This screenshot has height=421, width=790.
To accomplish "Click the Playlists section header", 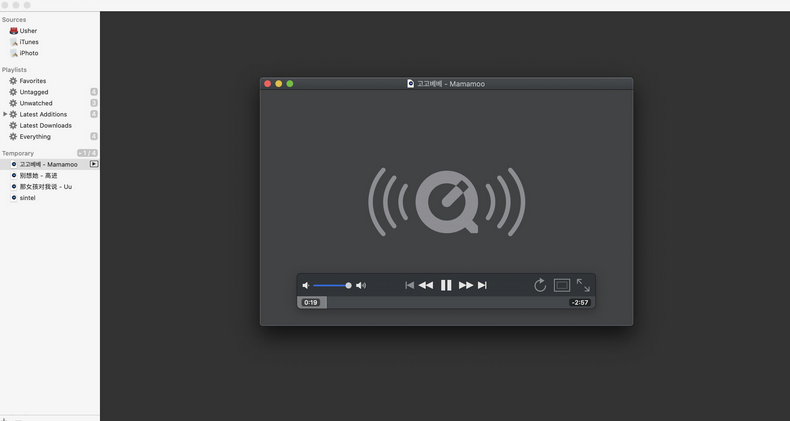I will tap(14, 69).
